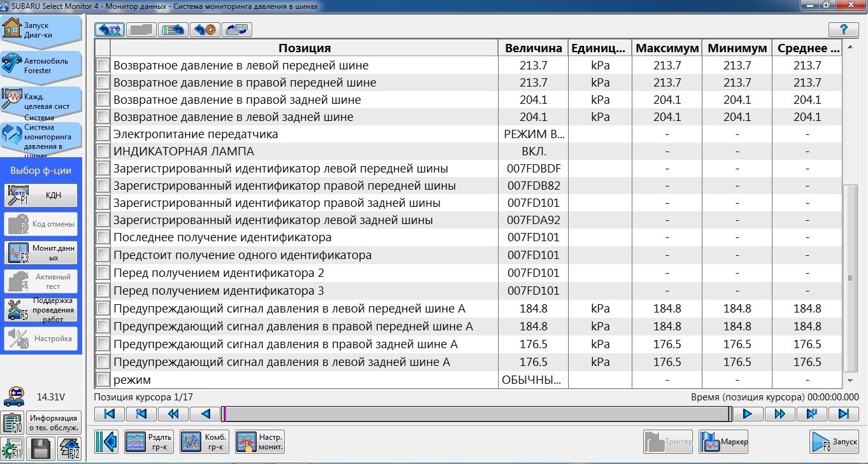Collapse the panel with the blue left-arrow
The height and width of the screenshot is (464, 868).
pos(107,442)
